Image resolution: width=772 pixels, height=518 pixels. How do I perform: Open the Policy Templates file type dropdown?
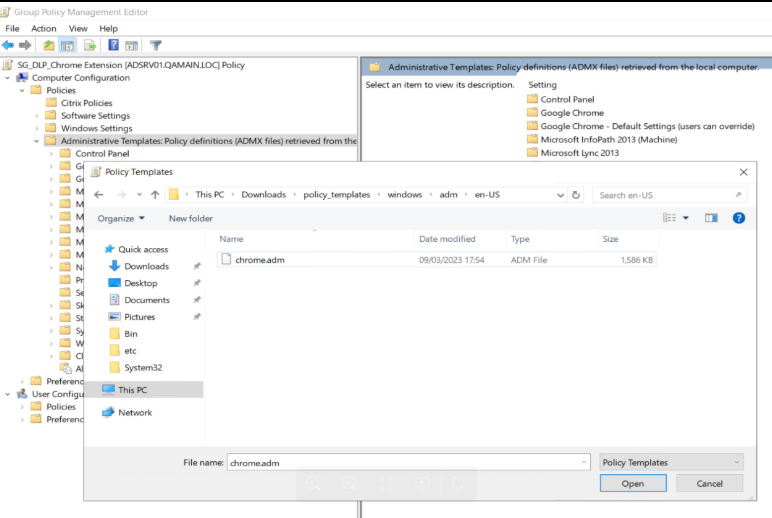(671, 462)
